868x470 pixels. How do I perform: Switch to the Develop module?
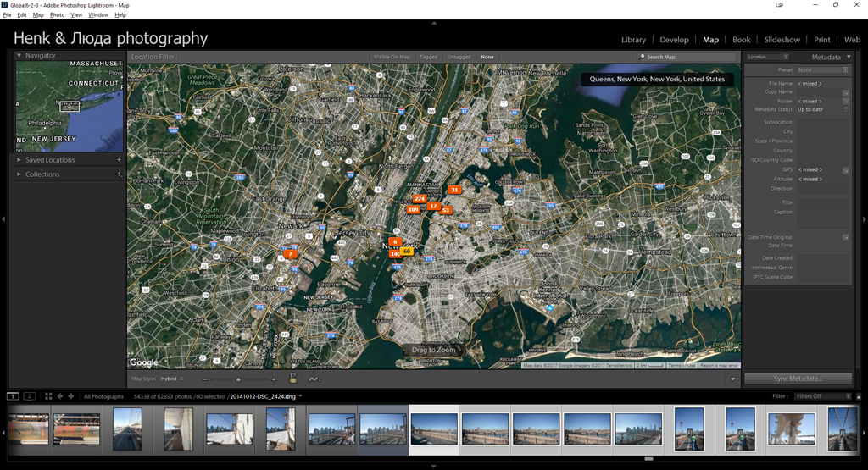pyautogui.click(x=674, y=40)
